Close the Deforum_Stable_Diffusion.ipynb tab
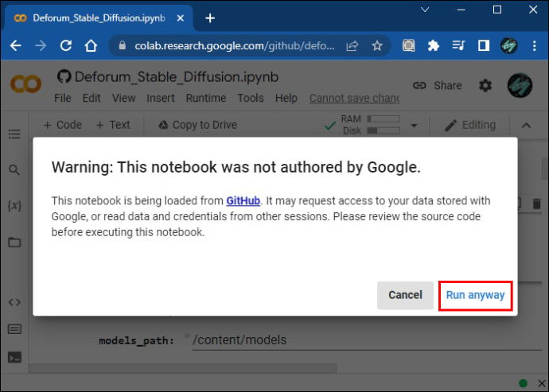The height and width of the screenshot is (392, 549). [x=181, y=18]
